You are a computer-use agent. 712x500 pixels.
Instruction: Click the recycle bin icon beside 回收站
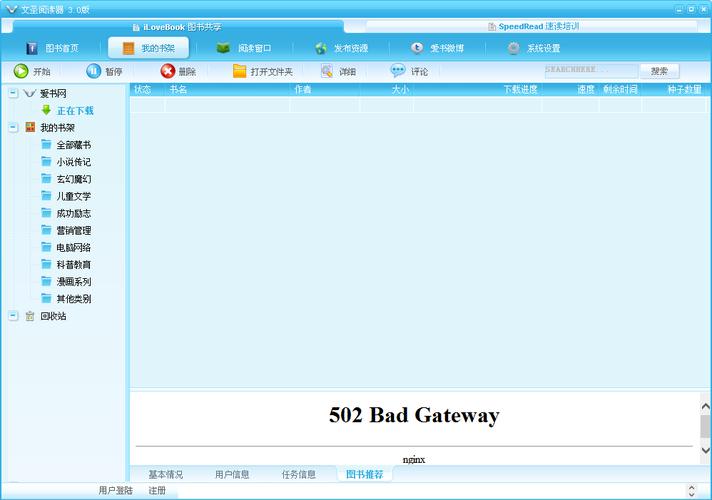point(30,316)
